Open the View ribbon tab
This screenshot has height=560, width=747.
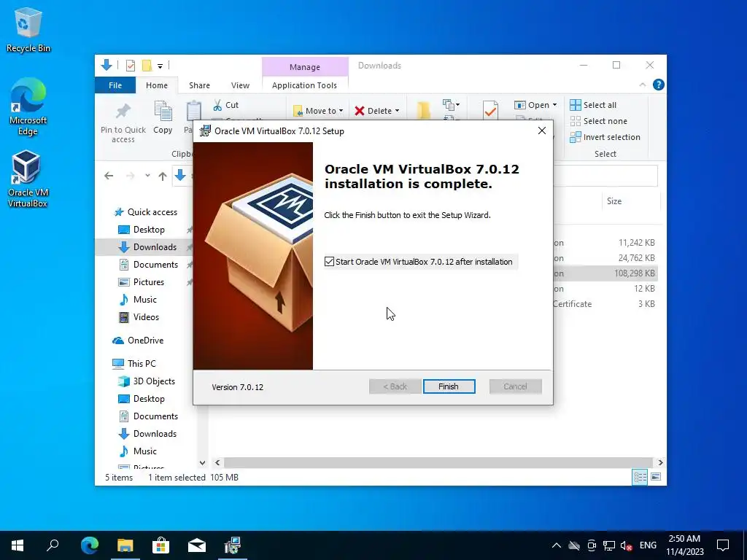coord(240,85)
